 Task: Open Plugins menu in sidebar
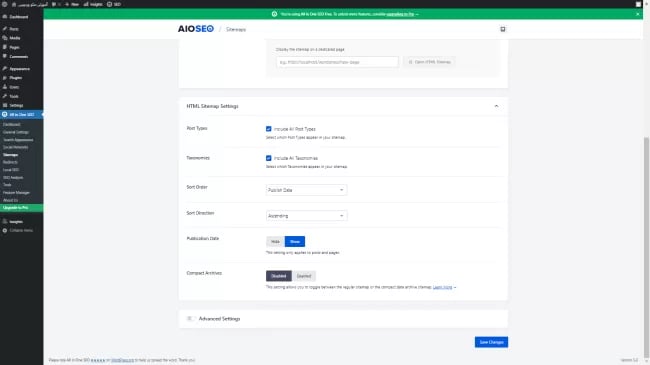click(x=16, y=78)
